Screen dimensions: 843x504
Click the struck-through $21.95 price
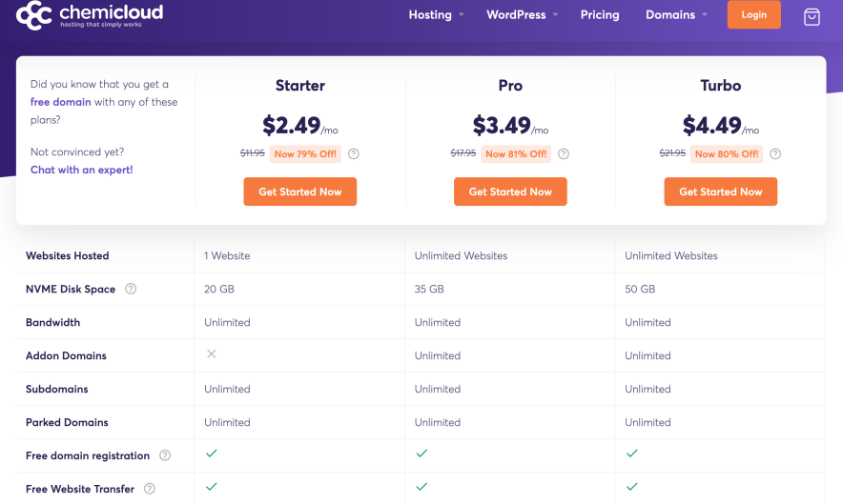pyautogui.click(x=672, y=153)
